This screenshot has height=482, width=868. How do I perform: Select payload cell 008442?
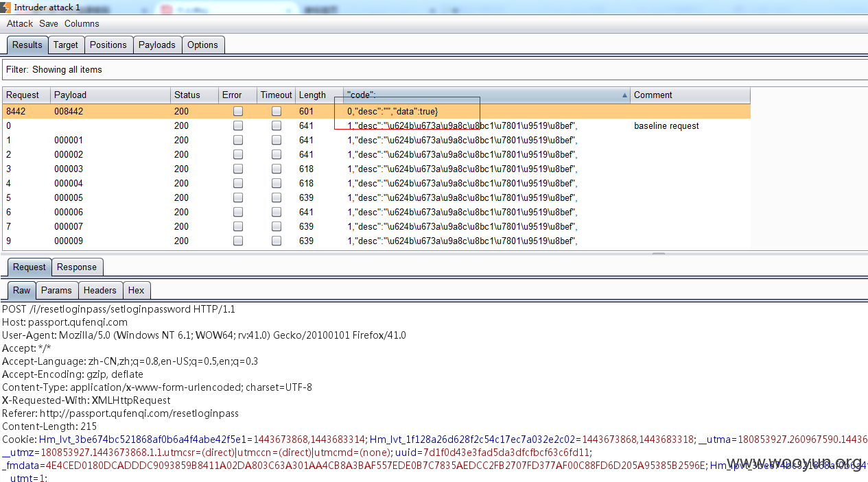(x=69, y=111)
